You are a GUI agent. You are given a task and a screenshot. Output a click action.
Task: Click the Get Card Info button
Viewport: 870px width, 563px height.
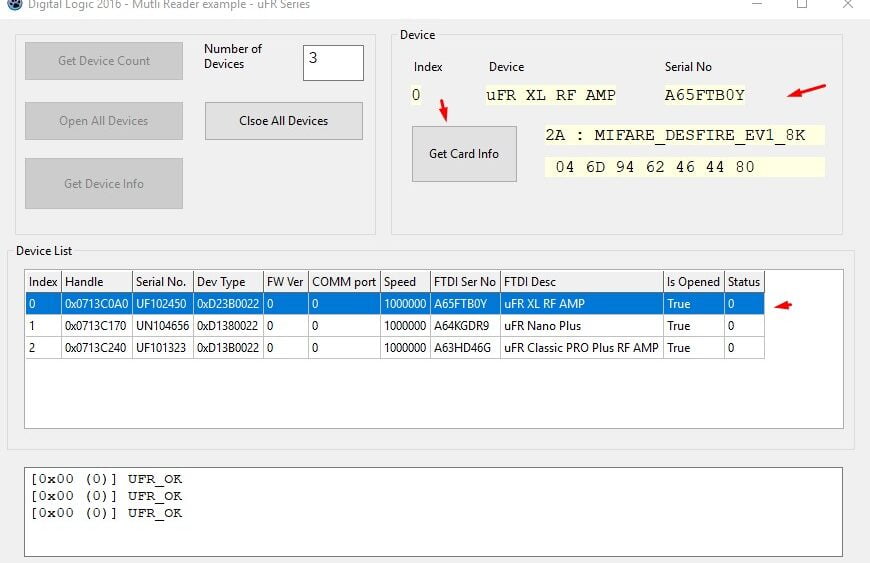pyautogui.click(x=464, y=154)
